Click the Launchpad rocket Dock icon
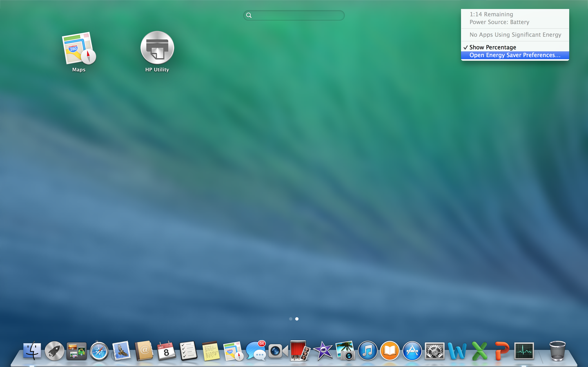Viewport: 588px width, 367px height. [55, 351]
